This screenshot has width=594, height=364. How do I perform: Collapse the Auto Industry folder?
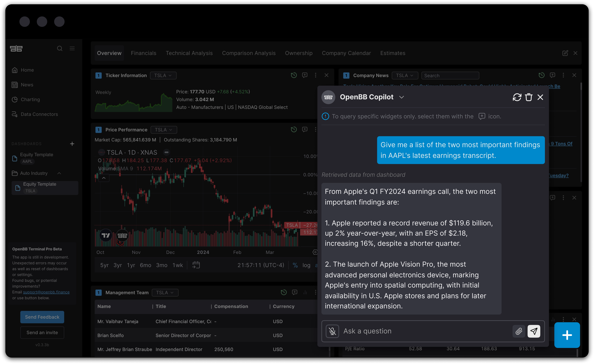(x=59, y=173)
